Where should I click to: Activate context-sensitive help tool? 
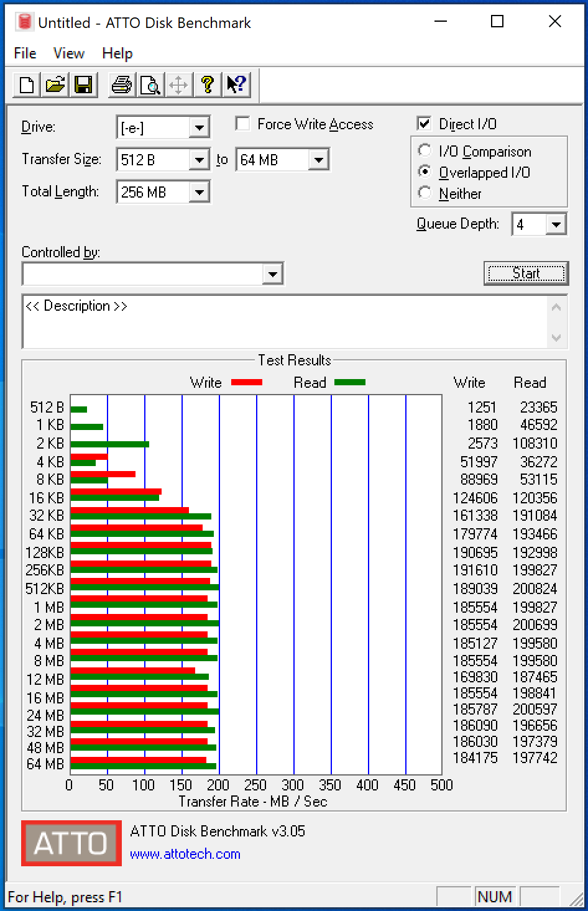(236, 85)
